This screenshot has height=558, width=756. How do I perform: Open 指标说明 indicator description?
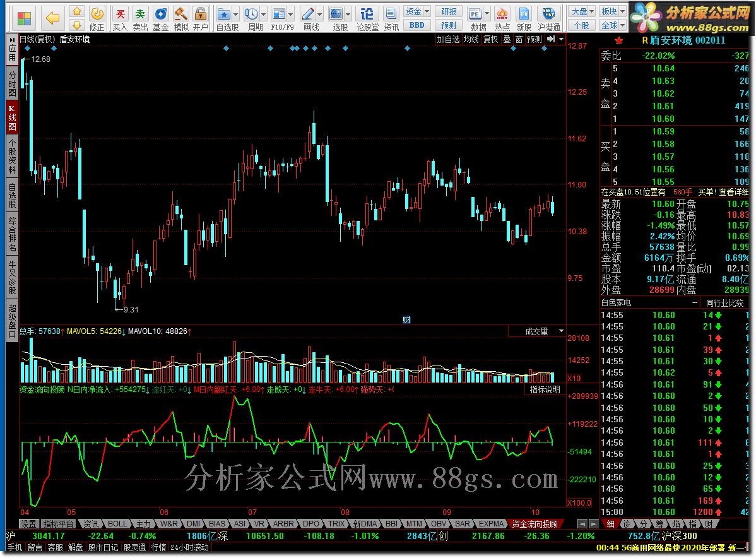545,389
